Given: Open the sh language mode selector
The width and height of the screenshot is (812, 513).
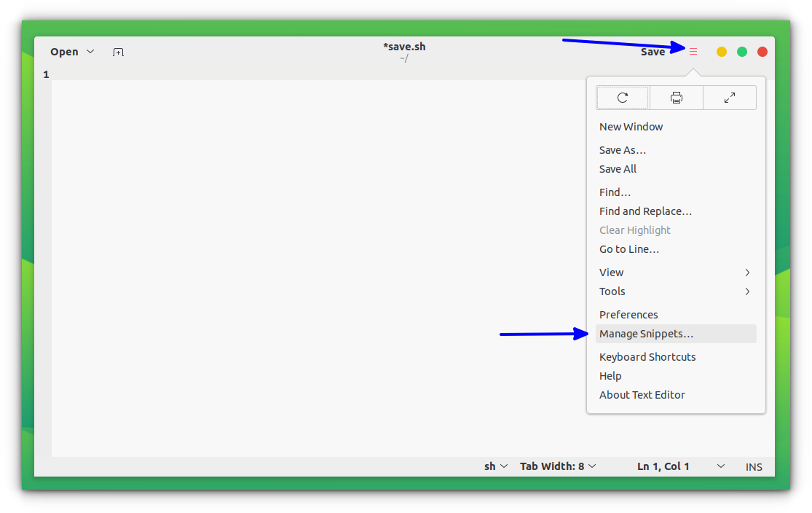Looking at the screenshot, I should coord(495,466).
